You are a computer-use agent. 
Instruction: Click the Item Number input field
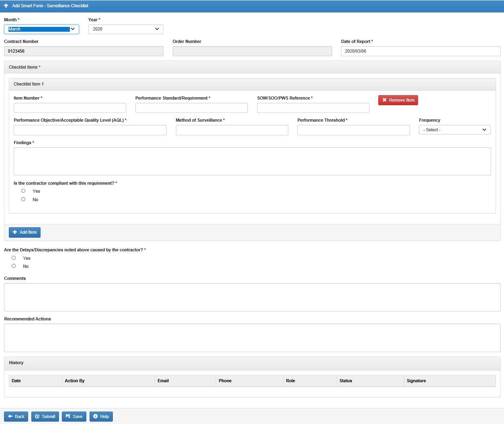(x=69, y=108)
